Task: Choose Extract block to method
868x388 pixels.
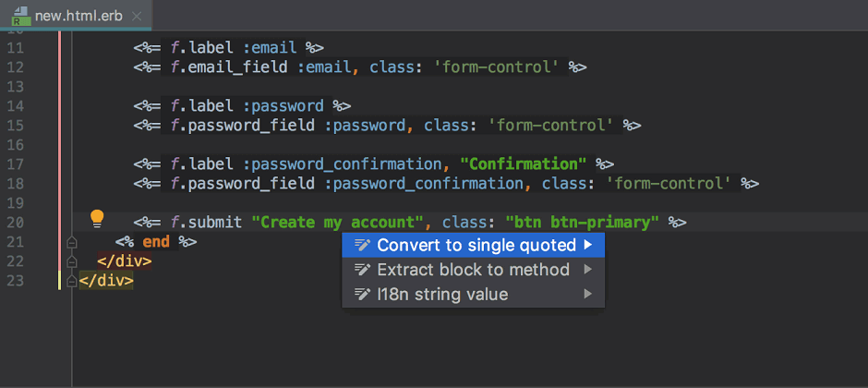Action: (473, 270)
